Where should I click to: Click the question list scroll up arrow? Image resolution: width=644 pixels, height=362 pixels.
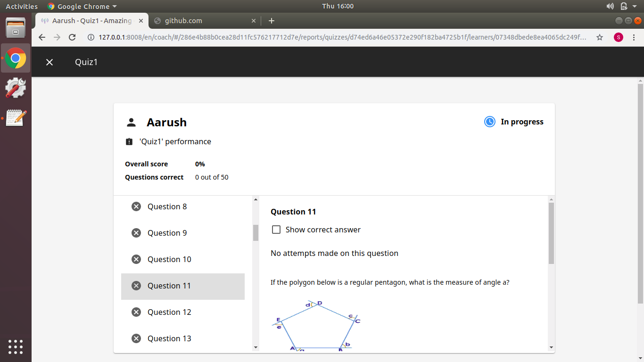tap(256, 199)
